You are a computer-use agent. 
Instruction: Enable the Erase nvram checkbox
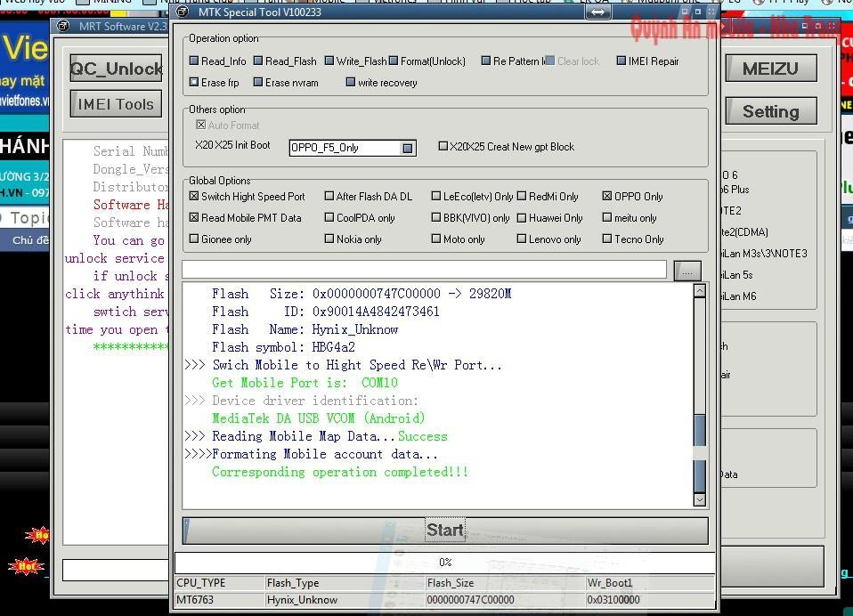tap(258, 82)
